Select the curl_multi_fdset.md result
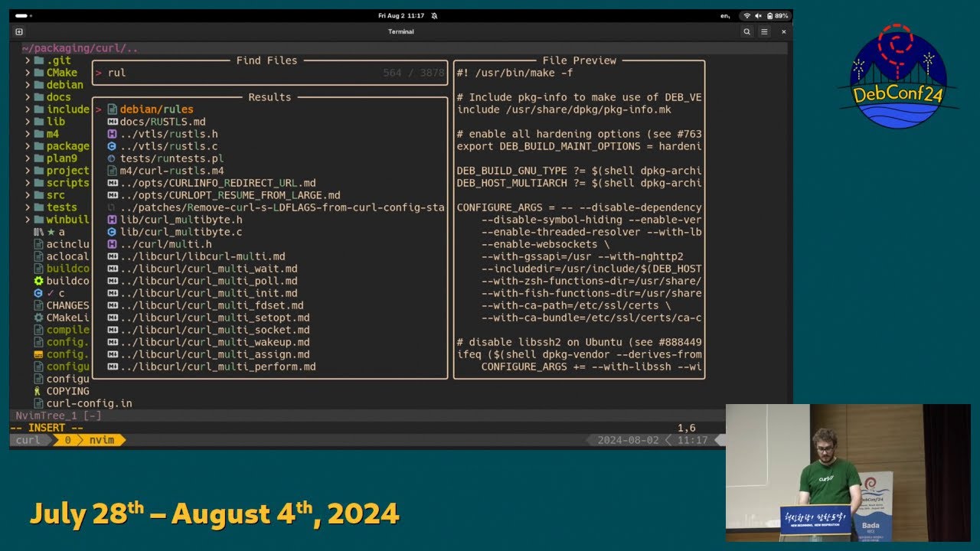Screen dimensions: 980x551 click(x=211, y=305)
